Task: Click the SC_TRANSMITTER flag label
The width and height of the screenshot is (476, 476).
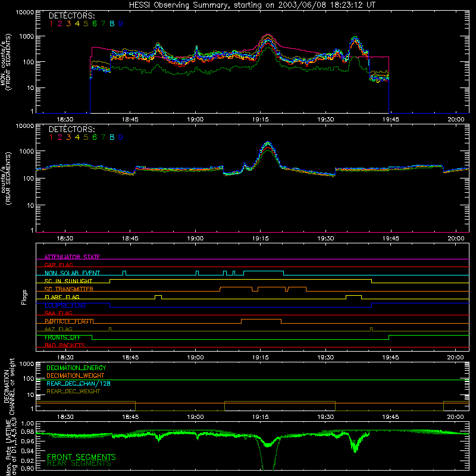Action: pyautogui.click(x=69, y=289)
